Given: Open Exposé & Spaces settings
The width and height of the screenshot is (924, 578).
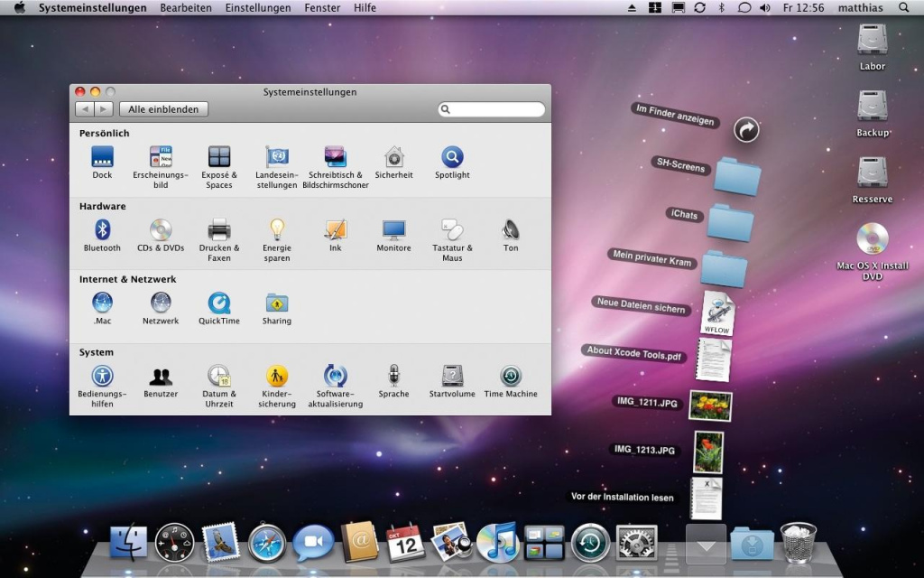Looking at the screenshot, I should tap(219, 157).
